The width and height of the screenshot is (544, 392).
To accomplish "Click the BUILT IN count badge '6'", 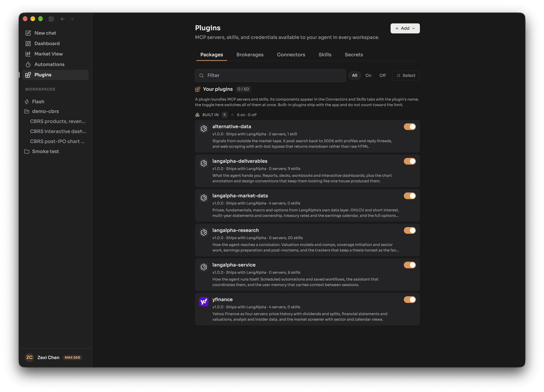I will click(x=224, y=115).
